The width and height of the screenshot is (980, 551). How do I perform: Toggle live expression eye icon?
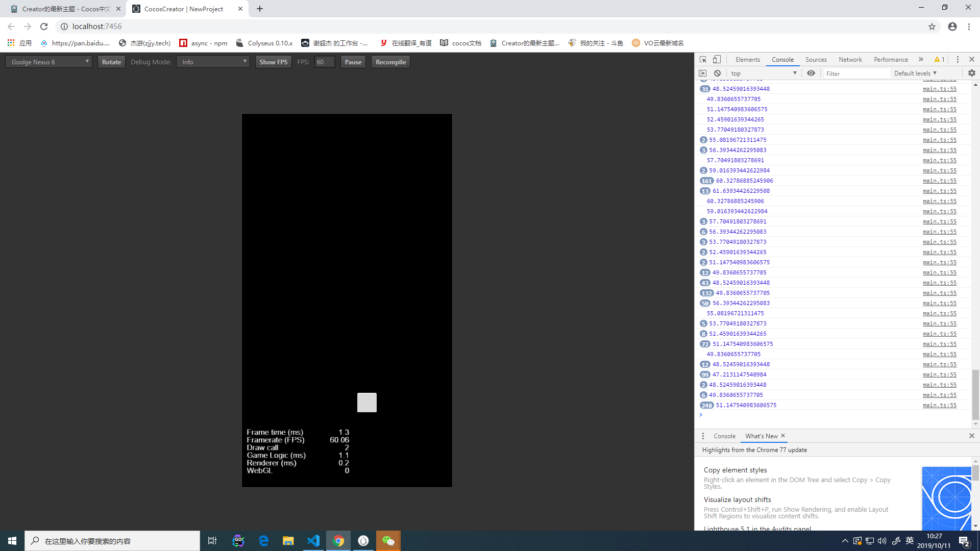click(811, 73)
